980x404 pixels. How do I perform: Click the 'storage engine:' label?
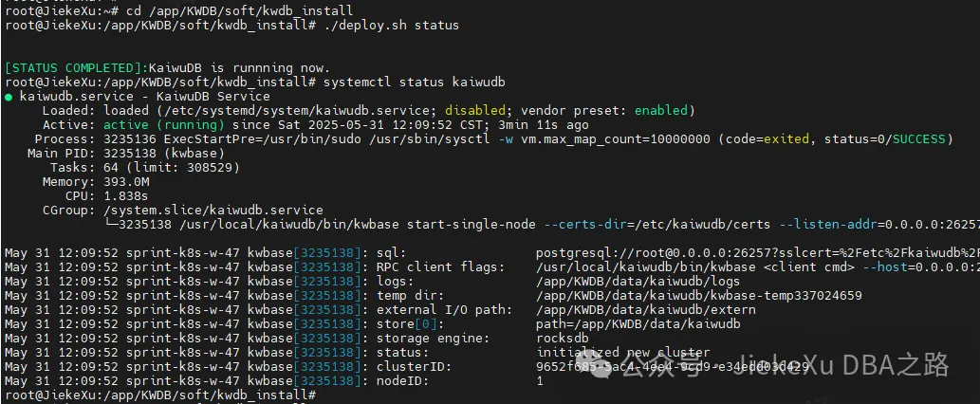434,339
